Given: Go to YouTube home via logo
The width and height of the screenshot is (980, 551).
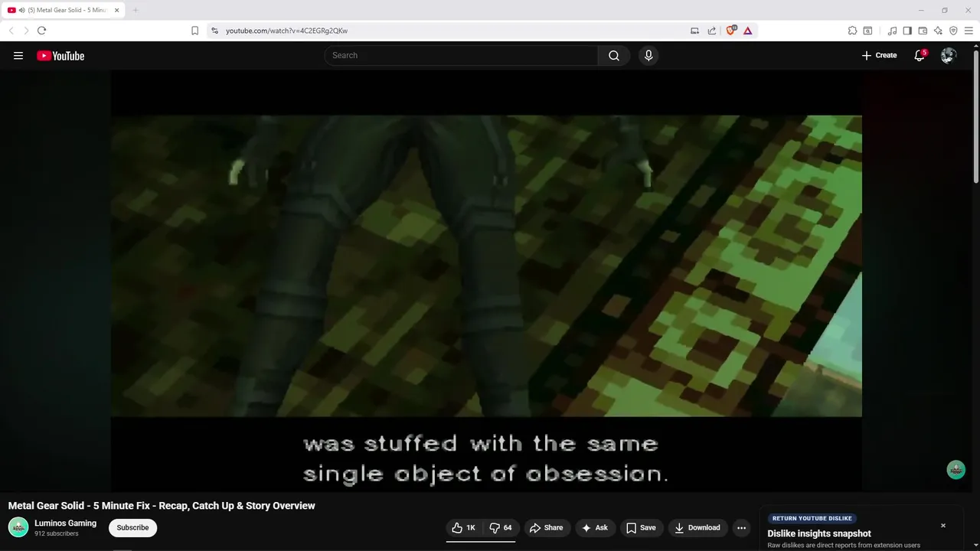Looking at the screenshot, I should tap(60, 55).
